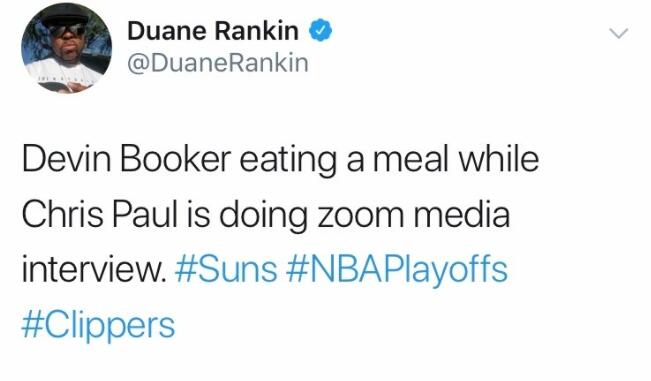The image size is (651, 381).
Task: Open Duane Rankin's profile picture
Action: tap(66, 48)
